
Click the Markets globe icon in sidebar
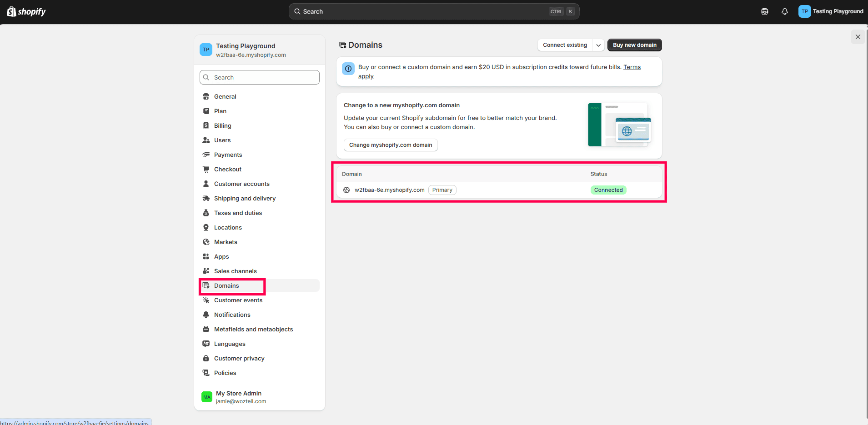(206, 242)
